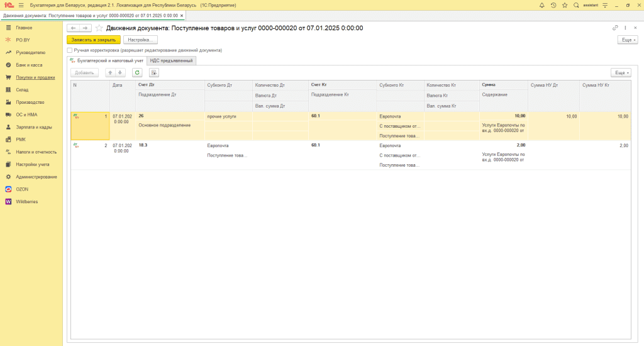Screen dimensions: 644x346
Task: Switch to НДС предъявленный tab
Action: (x=171, y=61)
